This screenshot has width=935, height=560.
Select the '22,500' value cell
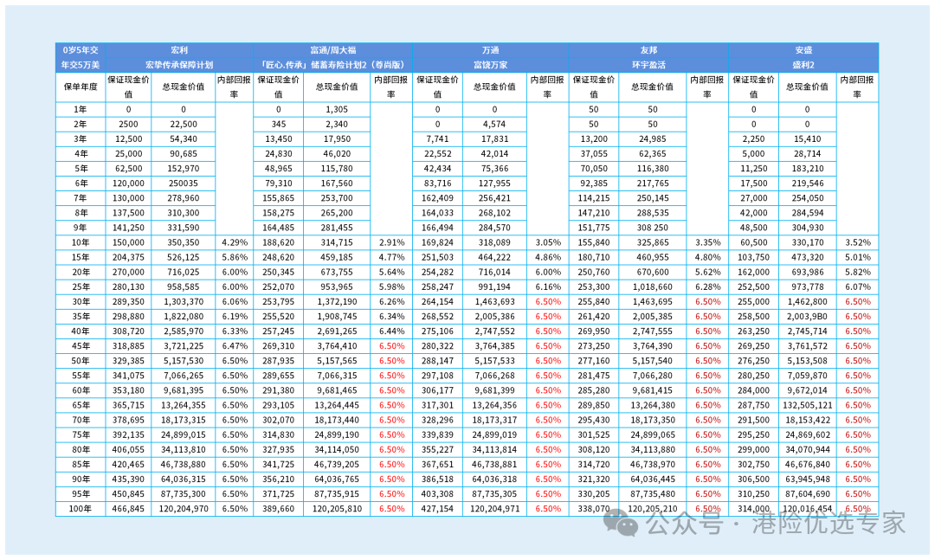pyautogui.click(x=184, y=124)
